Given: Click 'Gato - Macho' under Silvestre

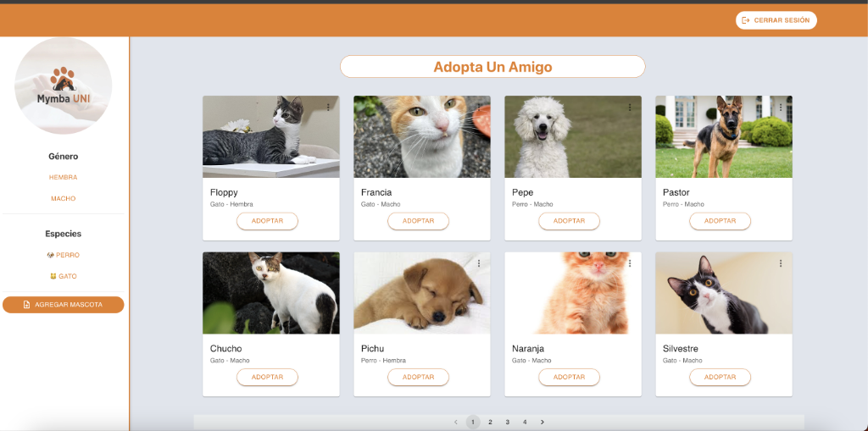Looking at the screenshot, I should click(682, 361).
